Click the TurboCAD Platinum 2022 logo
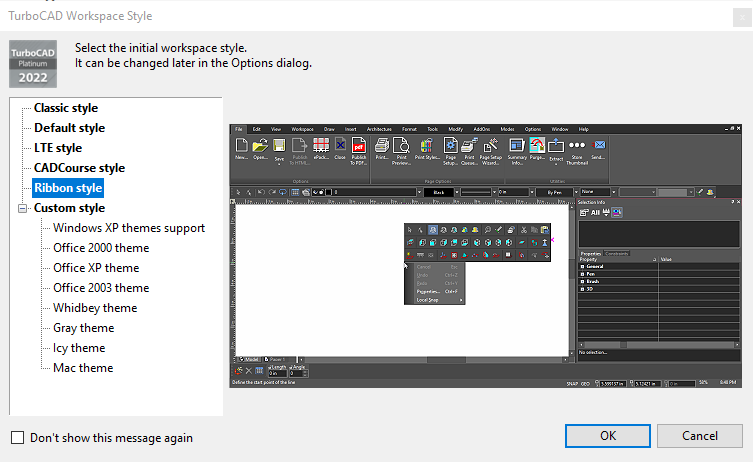Screen dimensions: 753x462 point(33,64)
